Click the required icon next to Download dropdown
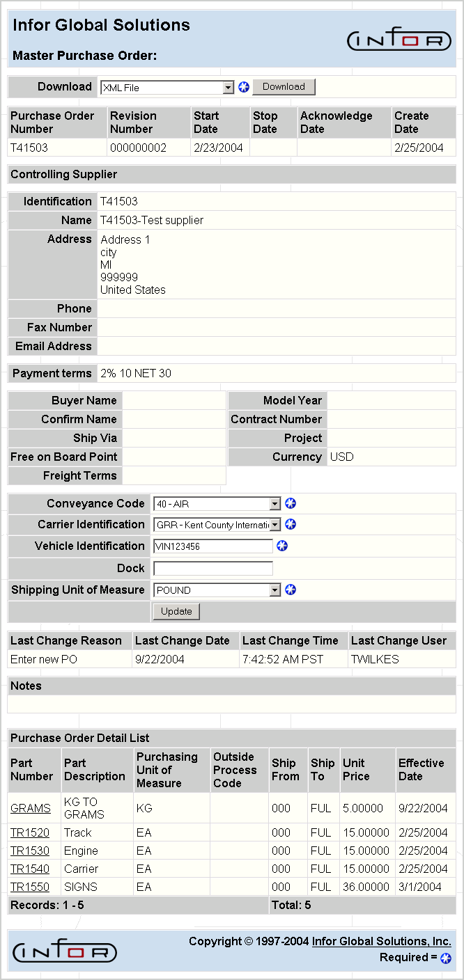Image resolution: width=464 pixels, height=980 pixels. (244, 87)
